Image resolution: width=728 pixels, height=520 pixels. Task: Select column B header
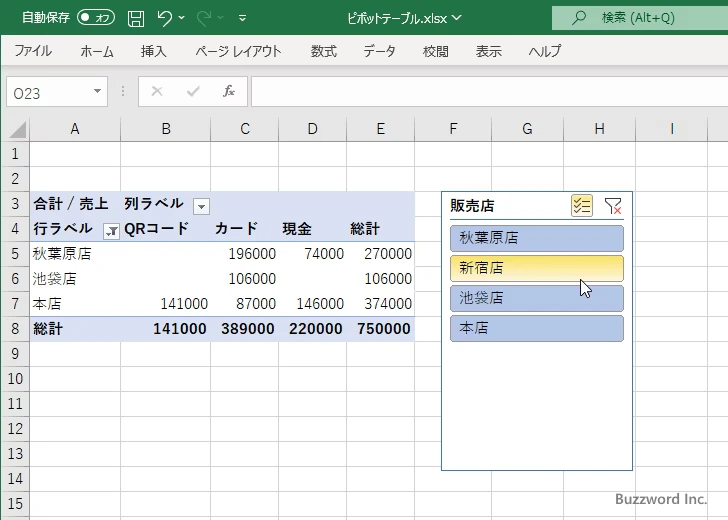coord(166,129)
